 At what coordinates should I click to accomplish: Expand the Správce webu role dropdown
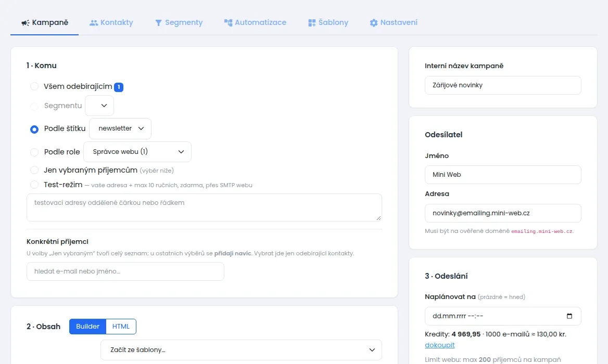(137, 152)
